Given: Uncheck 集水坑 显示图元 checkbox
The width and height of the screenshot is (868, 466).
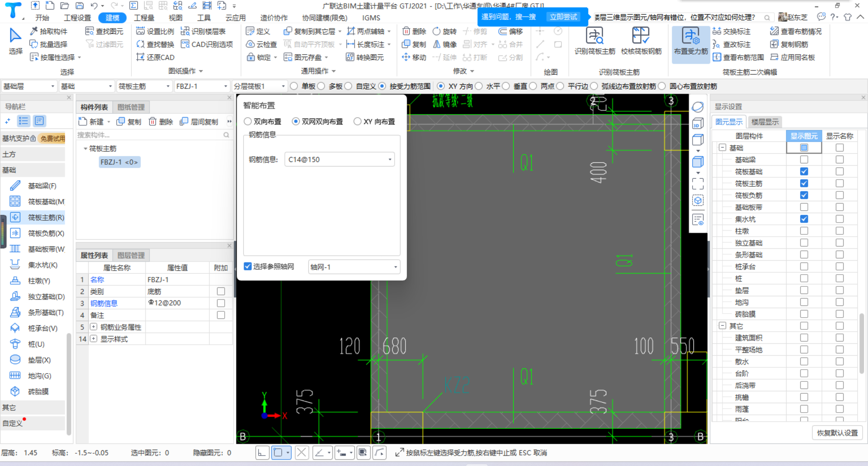Looking at the screenshot, I should point(804,219).
